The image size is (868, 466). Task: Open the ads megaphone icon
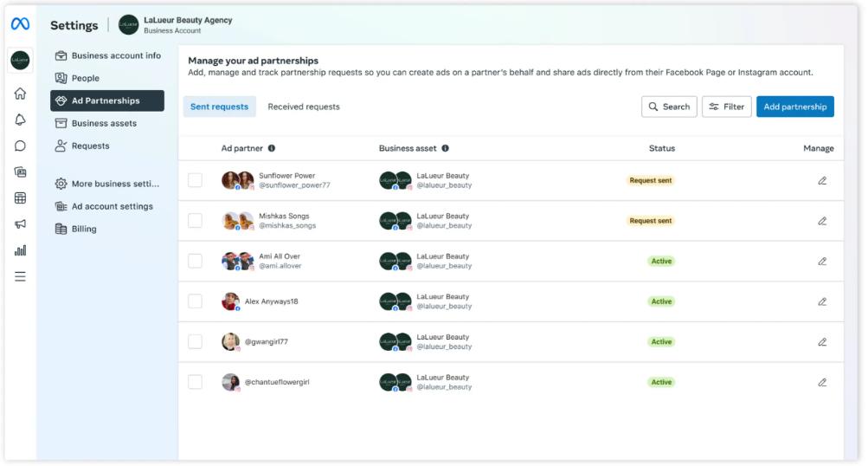point(20,223)
